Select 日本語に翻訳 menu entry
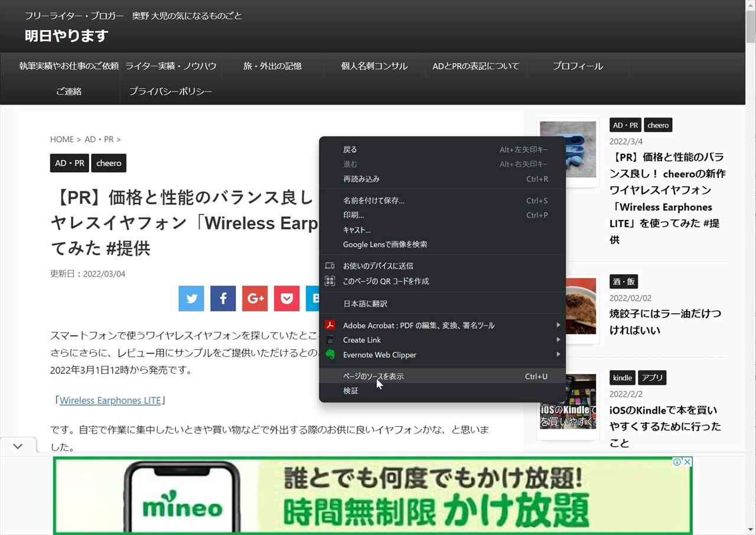756x535 pixels. [442, 303]
